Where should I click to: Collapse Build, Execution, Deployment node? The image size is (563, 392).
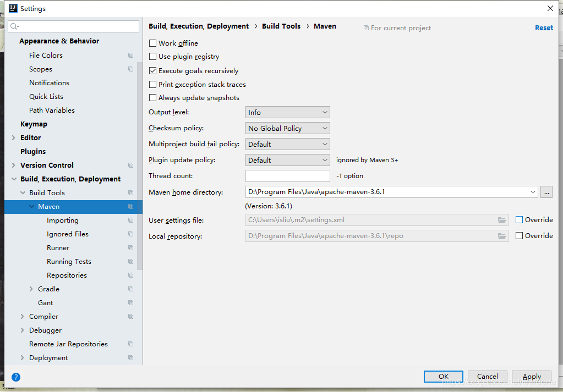14,179
